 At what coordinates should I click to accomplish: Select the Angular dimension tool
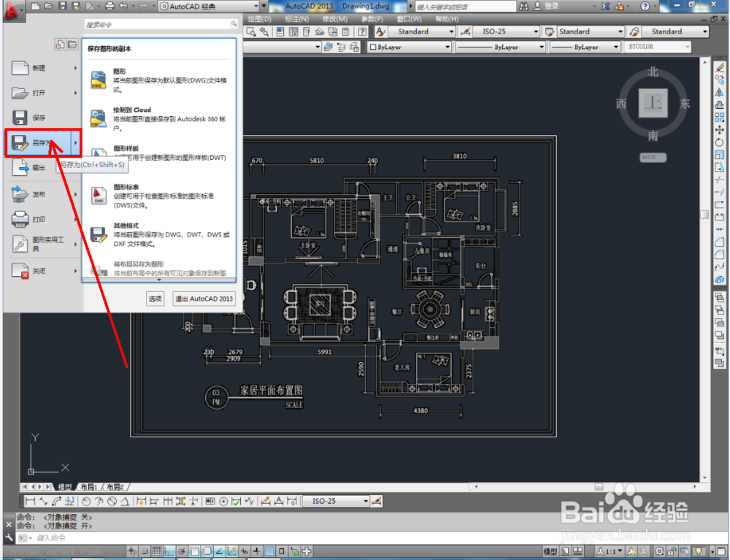125,502
